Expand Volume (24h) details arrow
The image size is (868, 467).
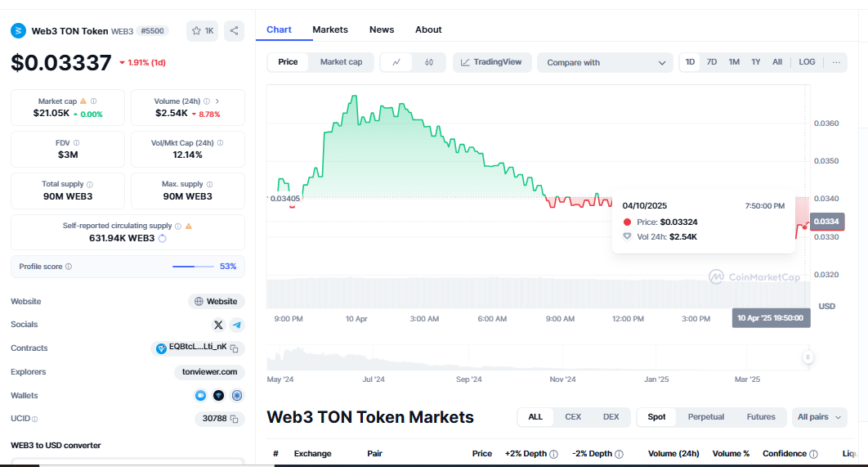click(217, 101)
